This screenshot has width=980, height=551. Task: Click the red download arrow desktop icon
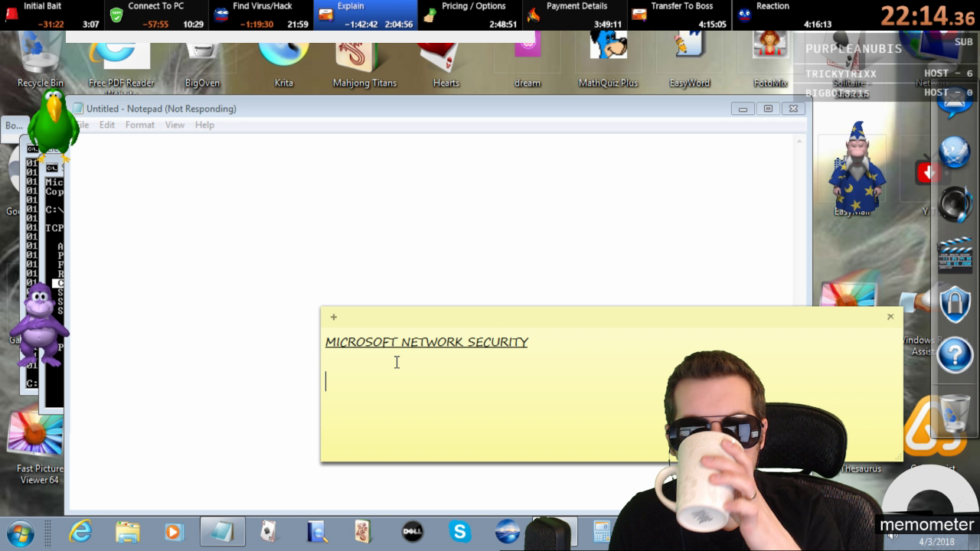tap(928, 172)
